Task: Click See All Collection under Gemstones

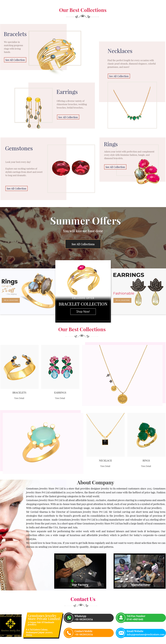Action: pyautogui.click(x=16, y=188)
